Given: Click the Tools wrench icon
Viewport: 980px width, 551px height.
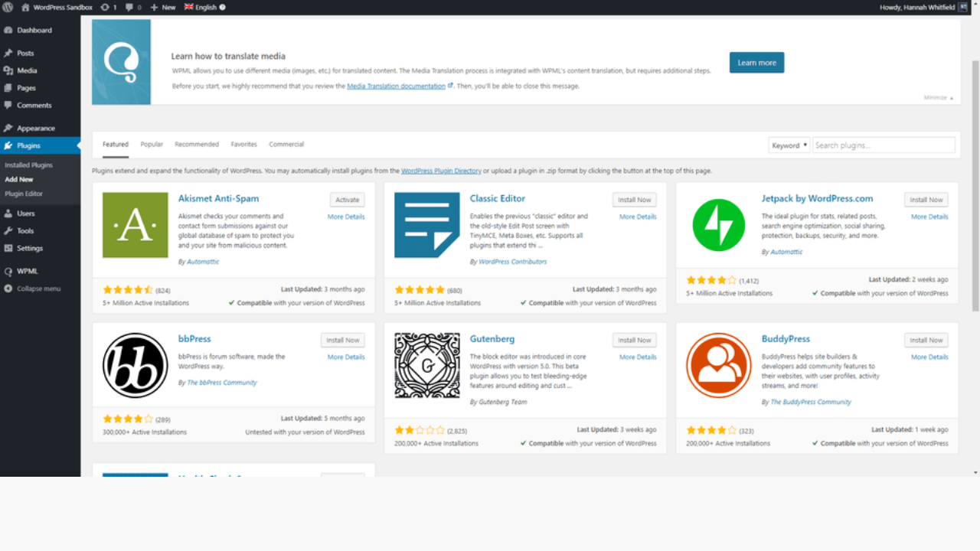Looking at the screenshot, I should 8,231.
